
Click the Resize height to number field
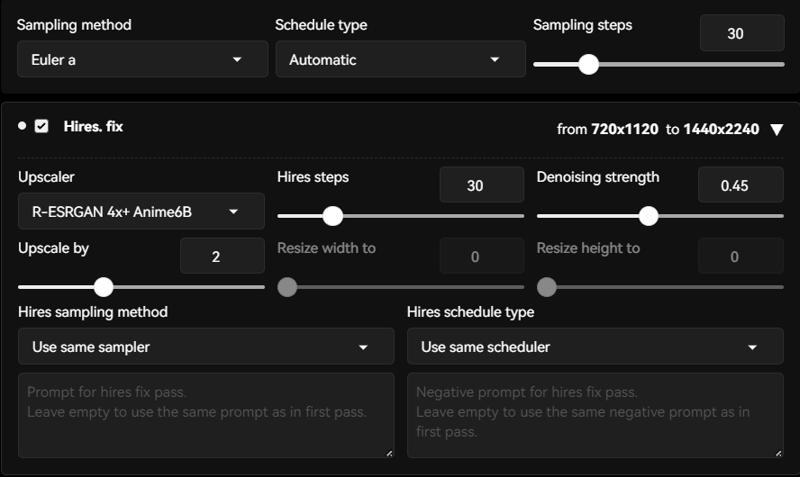[x=740, y=256]
